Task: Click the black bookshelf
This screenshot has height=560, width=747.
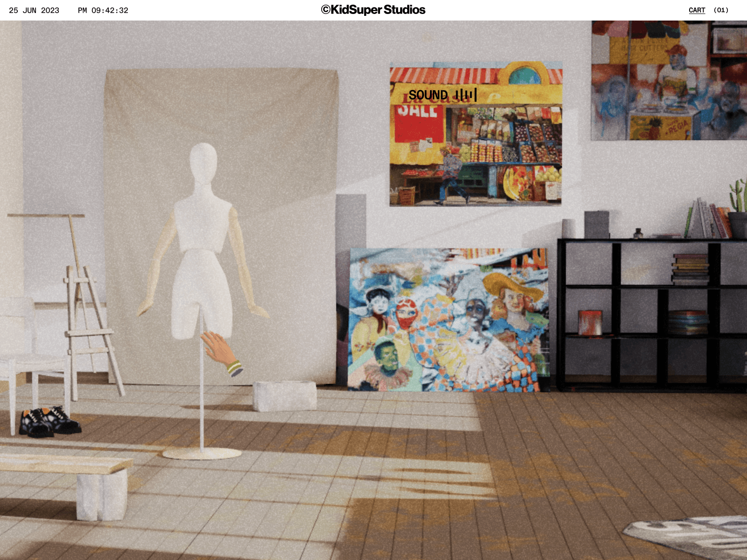Action: click(x=652, y=315)
